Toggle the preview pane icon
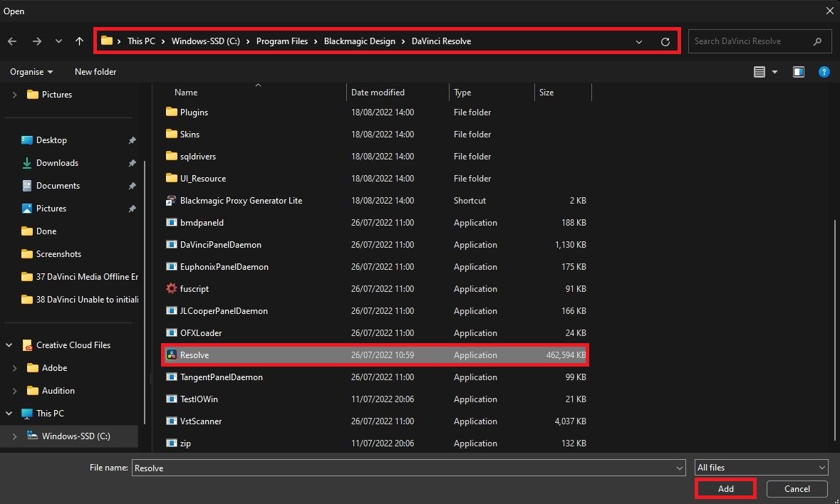The image size is (840, 504). click(799, 72)
